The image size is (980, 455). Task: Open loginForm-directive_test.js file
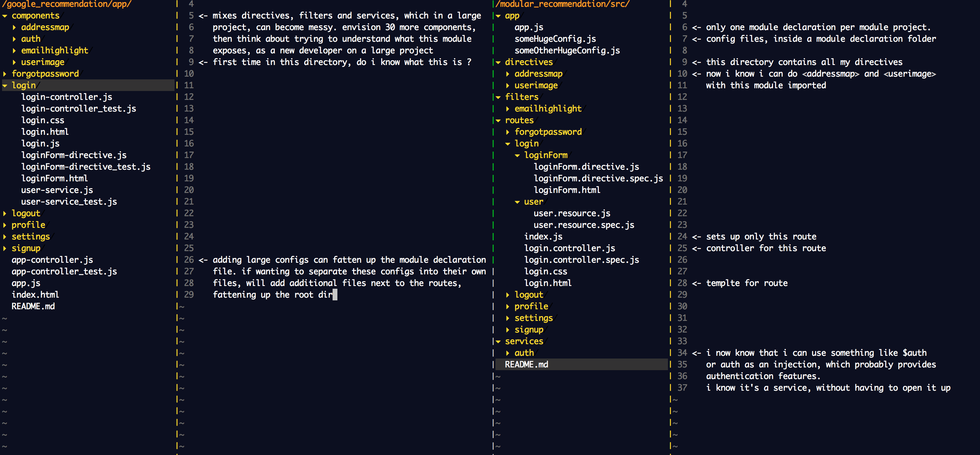click(86, 167)
